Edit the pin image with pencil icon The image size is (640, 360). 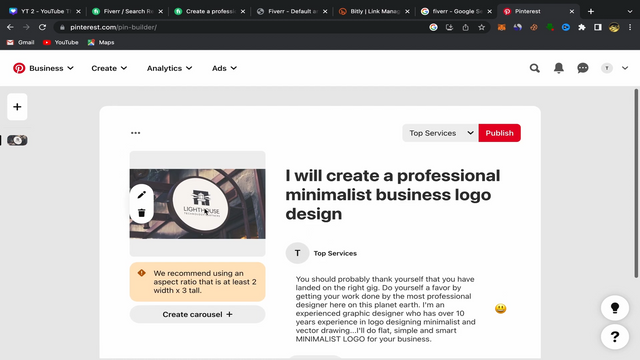(142, 195)
